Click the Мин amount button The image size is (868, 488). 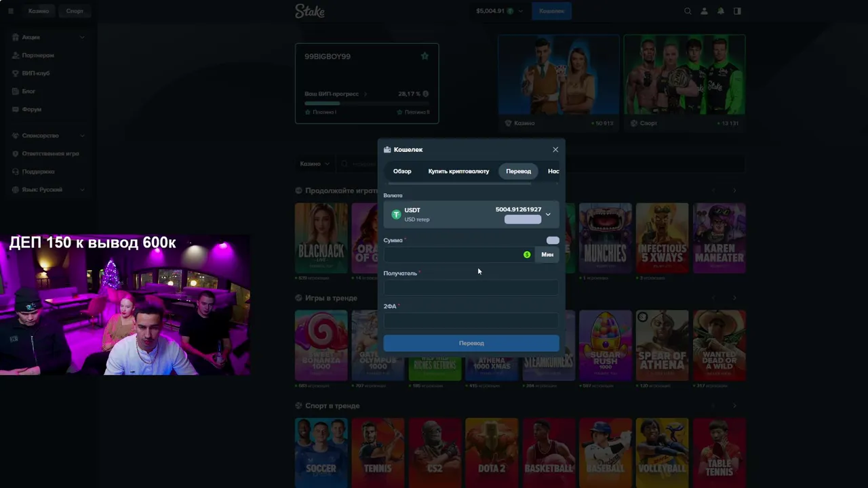[547, 255]
